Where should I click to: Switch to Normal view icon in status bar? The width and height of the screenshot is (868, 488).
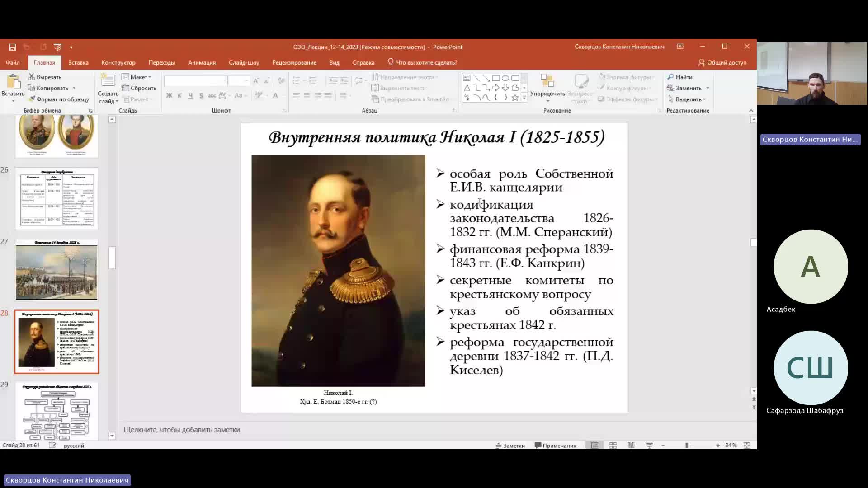coord(595,446)
